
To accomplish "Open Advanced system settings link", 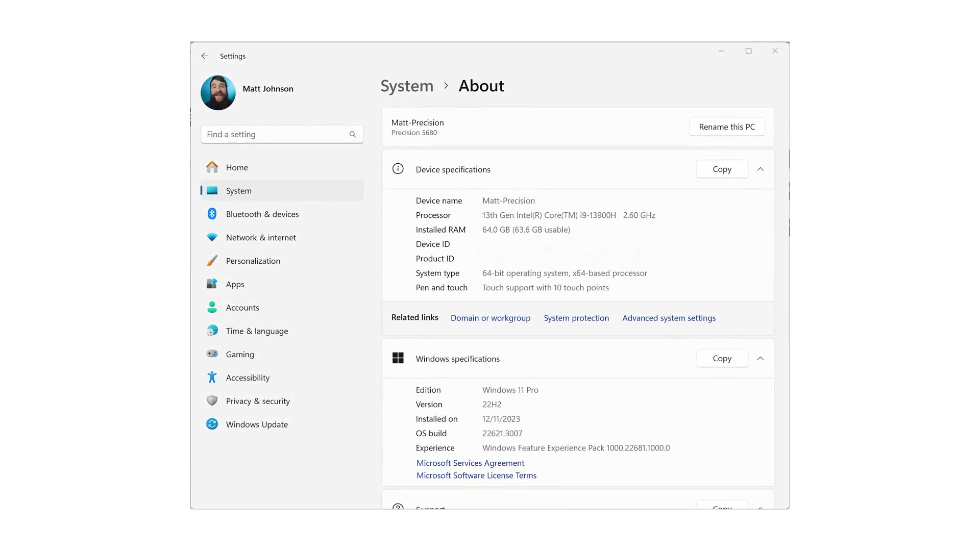I will coord(669,318).
